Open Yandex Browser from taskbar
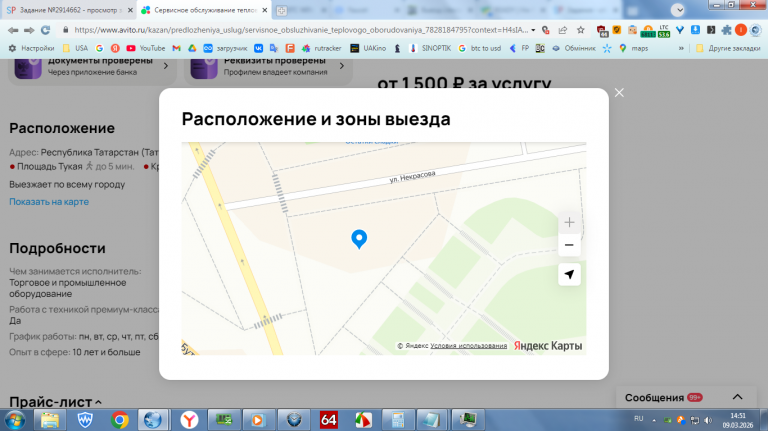Image resolution: width=768 pixels, height=431 pixels. 189,420
